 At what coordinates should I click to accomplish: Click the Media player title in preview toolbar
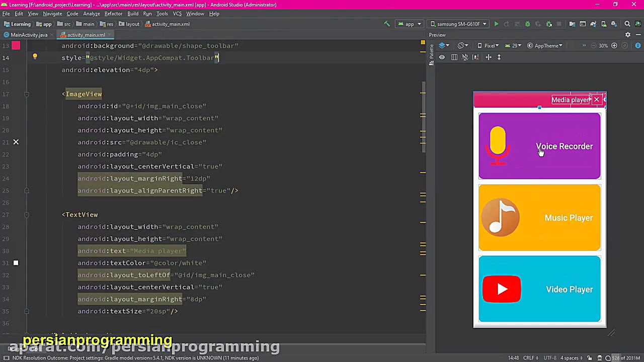570,100
